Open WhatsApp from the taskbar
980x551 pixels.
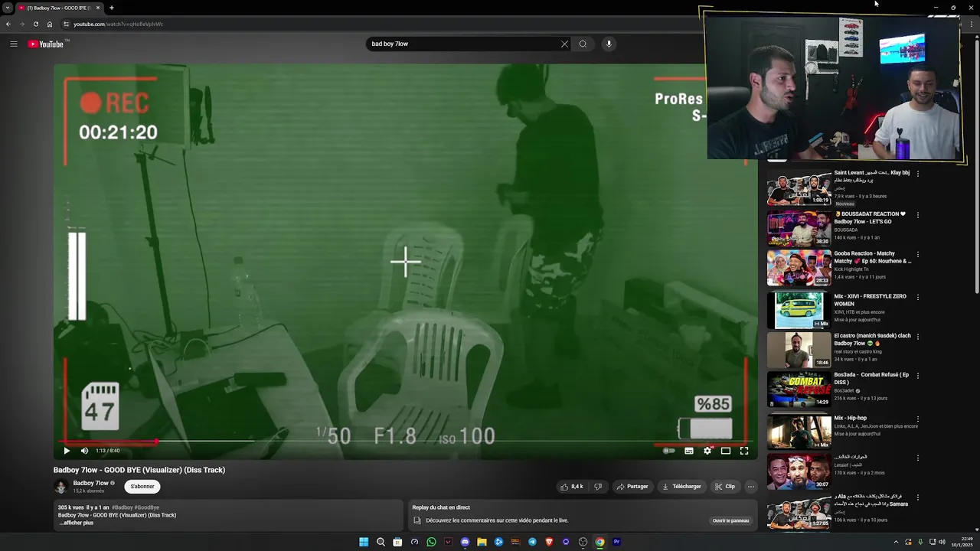pos(431,542)
